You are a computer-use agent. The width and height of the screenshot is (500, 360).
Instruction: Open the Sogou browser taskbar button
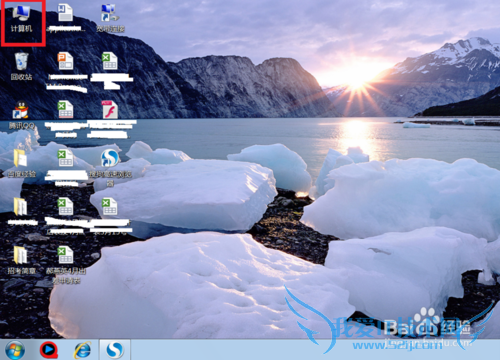tap(115, 350)
